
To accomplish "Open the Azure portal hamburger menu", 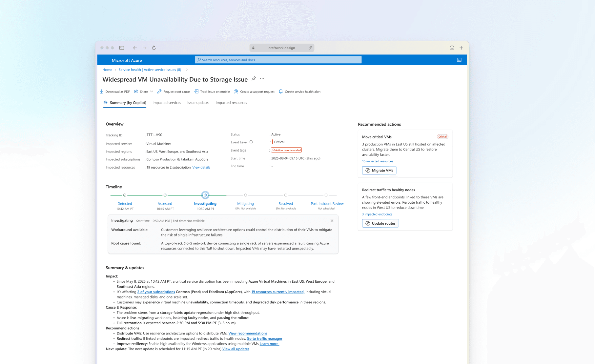I will (103, 60).
